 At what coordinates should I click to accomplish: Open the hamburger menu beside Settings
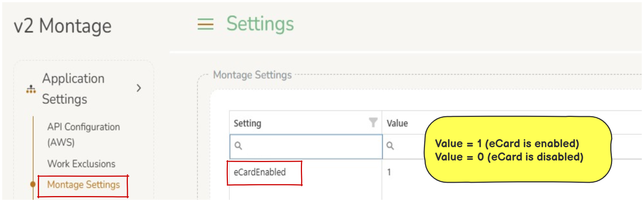click(205, 24)
